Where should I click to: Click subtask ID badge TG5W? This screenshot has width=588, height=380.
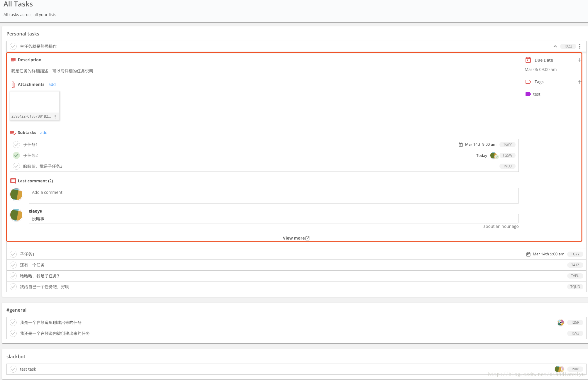[x=507, y=155]
